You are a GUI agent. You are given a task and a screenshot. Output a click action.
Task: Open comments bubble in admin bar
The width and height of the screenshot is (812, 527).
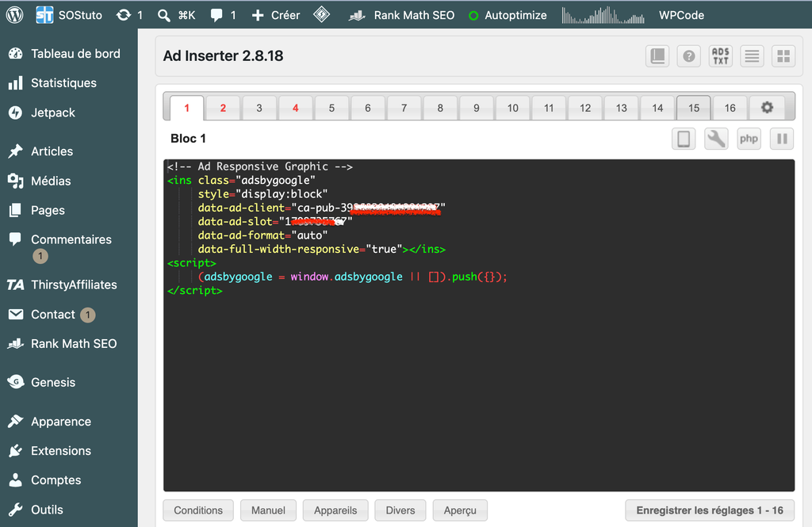click(x=223, y=15)
